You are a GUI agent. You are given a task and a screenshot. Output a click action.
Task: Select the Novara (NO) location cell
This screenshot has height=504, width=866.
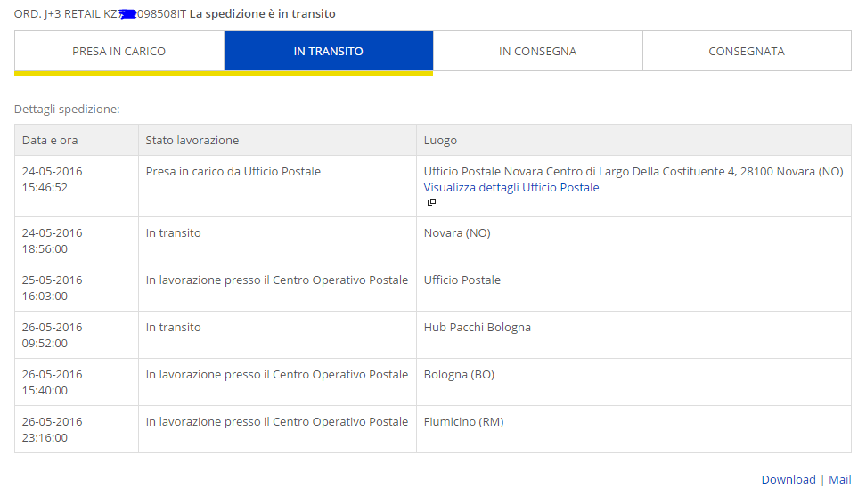click(x=457, y=233)
